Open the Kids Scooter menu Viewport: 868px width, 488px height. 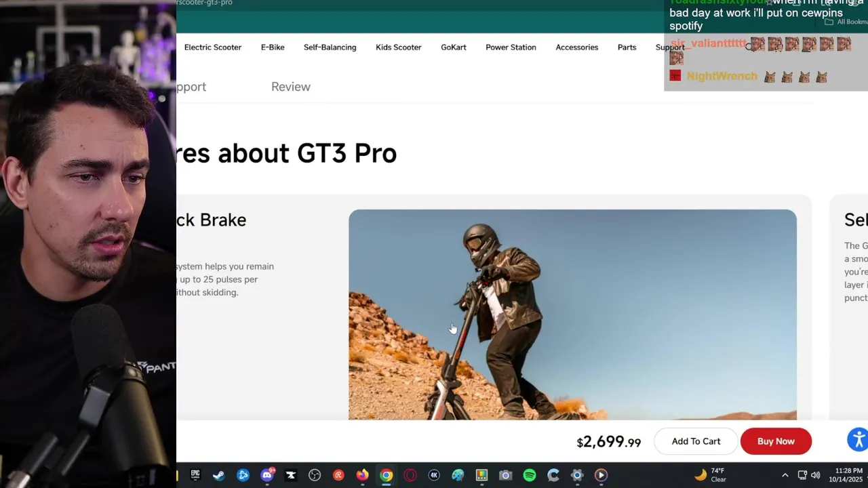pyautogui.click(x=399, y=47)
